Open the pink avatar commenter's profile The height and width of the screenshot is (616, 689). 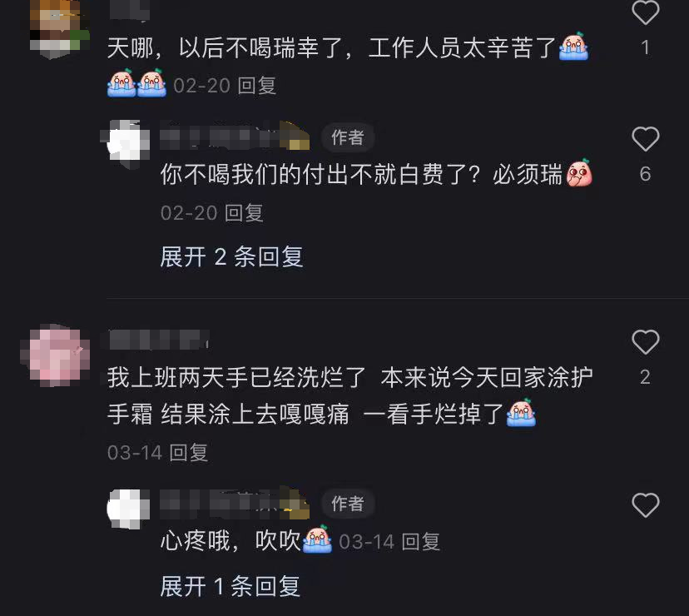click(x=55, y=355)
